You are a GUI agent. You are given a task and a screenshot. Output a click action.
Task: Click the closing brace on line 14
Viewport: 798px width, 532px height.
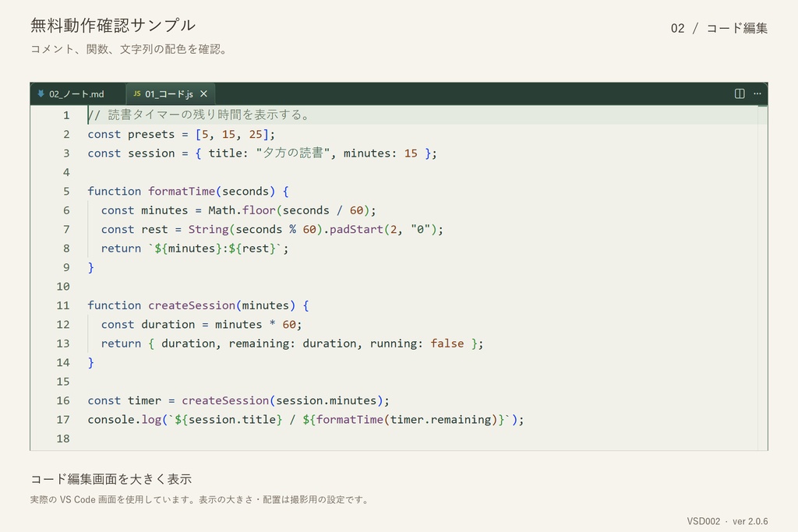[x=91, y=363]
